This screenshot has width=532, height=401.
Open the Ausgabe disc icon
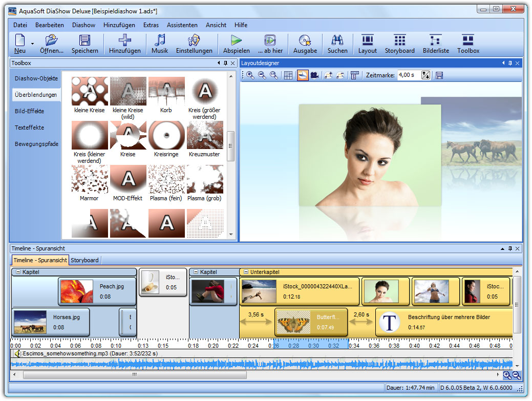tap(305, 41)
